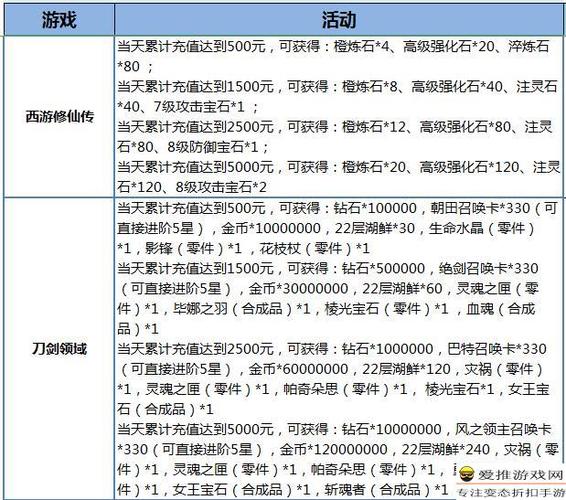Screen dimensions: 566x500
Task: Select the text '橙炼石*12'
Action: click(374, 127)
